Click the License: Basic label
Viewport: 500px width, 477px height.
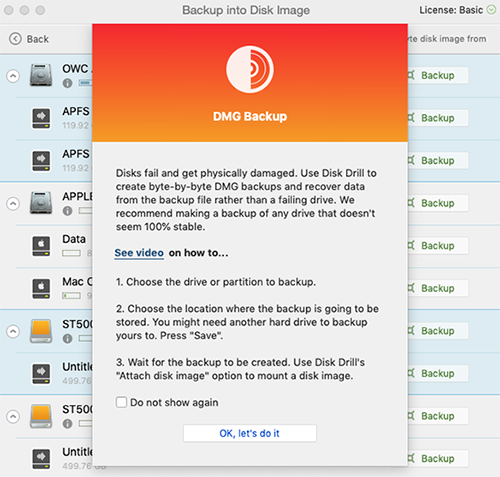[x=451, y=10]
